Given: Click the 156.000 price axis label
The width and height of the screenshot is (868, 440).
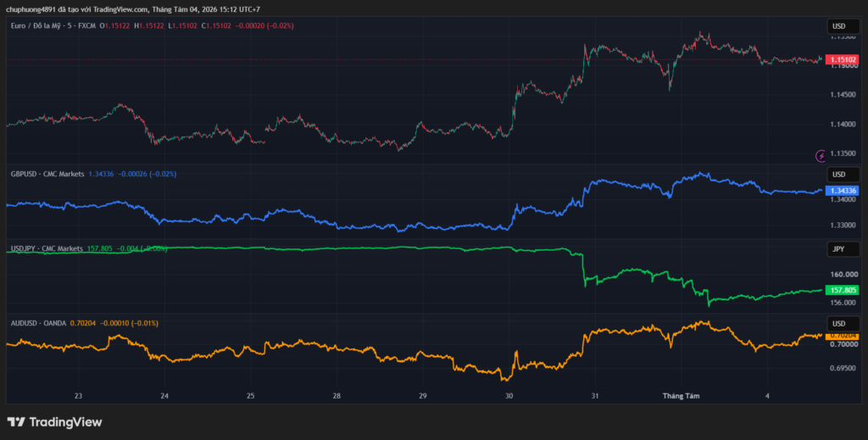Looking at the screenshot, I should 843,303.
